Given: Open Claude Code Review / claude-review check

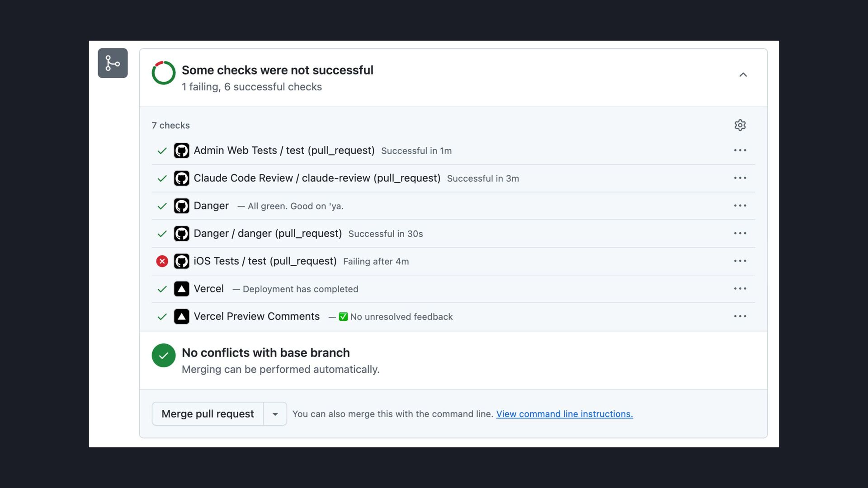Looking at the screenshot, I should pyautogui.click(x=317, y=178).
